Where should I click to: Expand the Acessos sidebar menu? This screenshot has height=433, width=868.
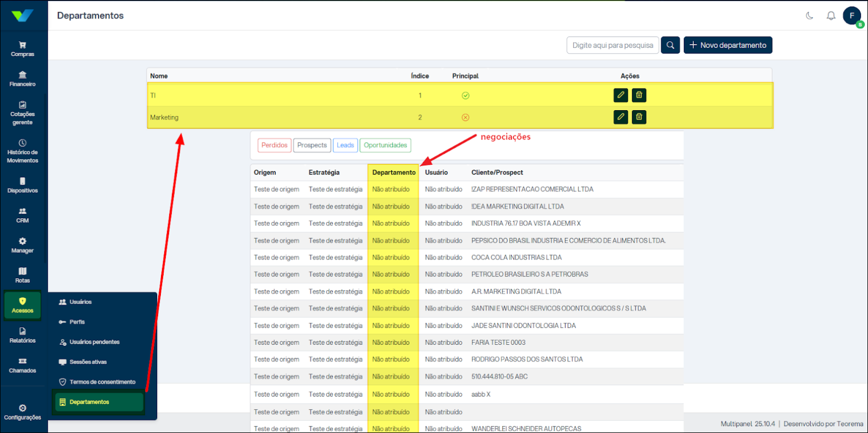(x=23, y=305)
